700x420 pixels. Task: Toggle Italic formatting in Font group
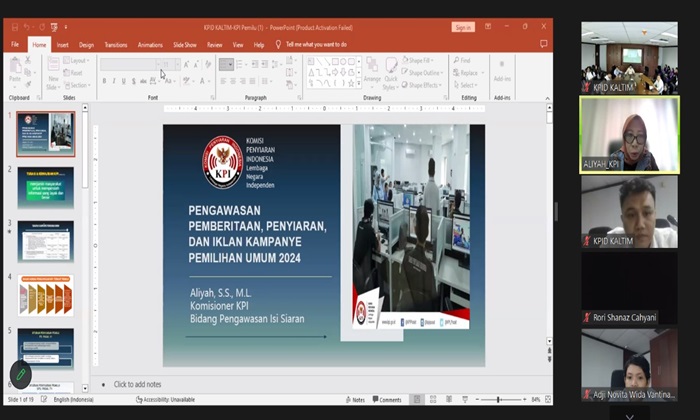(x=112, y=81)
